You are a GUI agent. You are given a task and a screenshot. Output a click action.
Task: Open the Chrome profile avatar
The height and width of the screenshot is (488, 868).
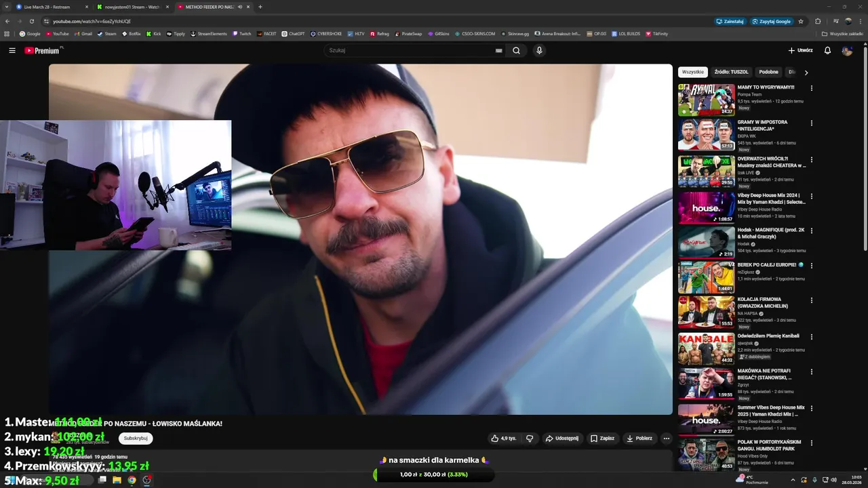click(848, 21)
